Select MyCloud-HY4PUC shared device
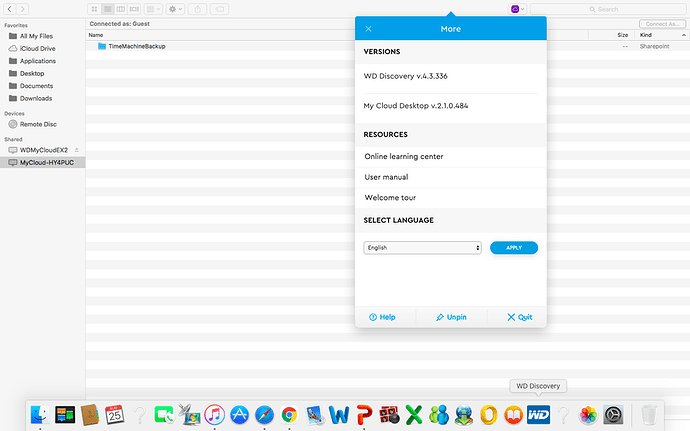This screenshot has height=431, width=690. point(43,162)
